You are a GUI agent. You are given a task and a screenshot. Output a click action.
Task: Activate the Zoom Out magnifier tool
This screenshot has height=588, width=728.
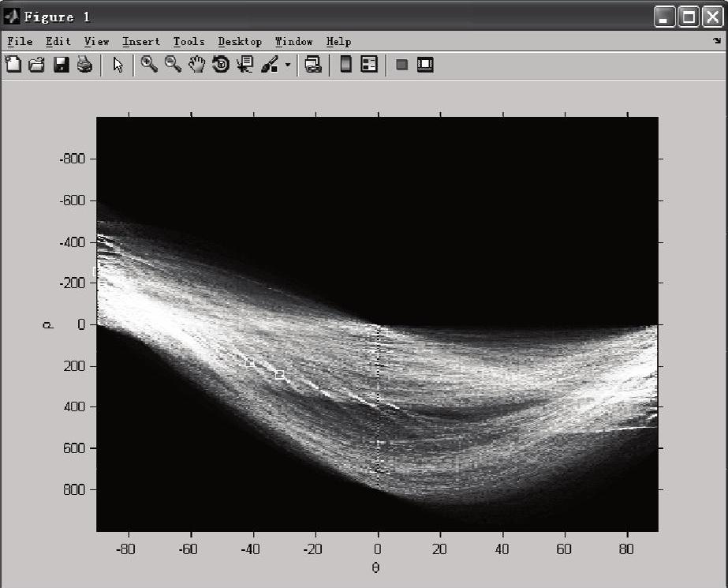[x=174, y=64]
